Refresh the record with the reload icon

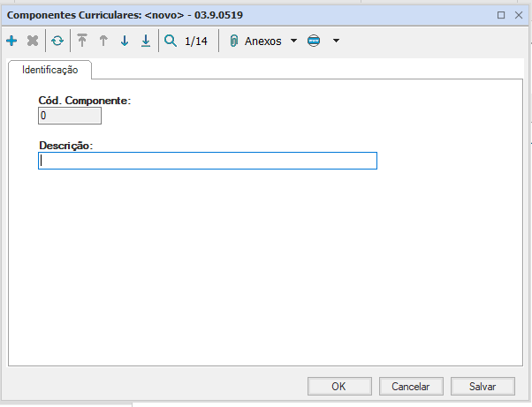coord(57,41)
